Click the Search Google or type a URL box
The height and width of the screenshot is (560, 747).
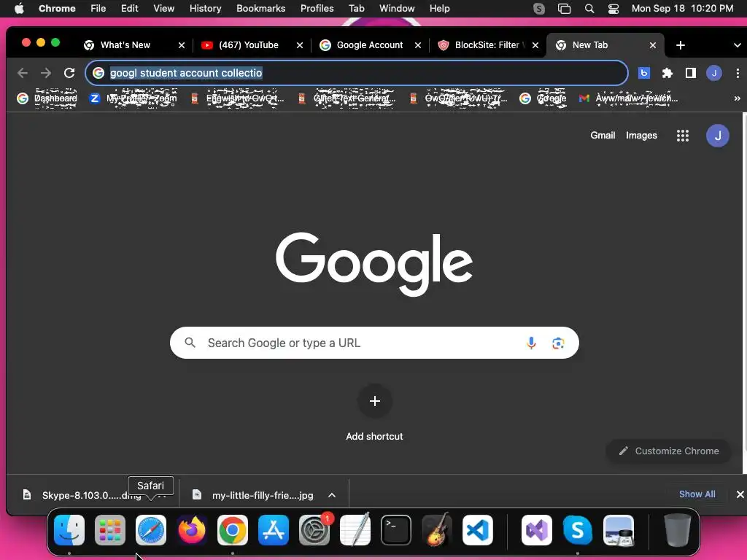click(374, 343)
